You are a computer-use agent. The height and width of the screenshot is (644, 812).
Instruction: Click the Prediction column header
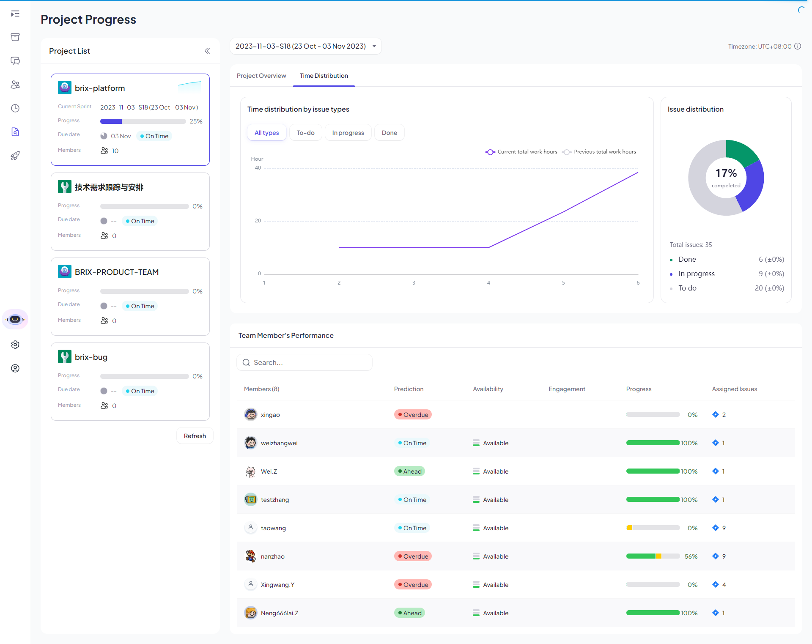pos(409,389)
